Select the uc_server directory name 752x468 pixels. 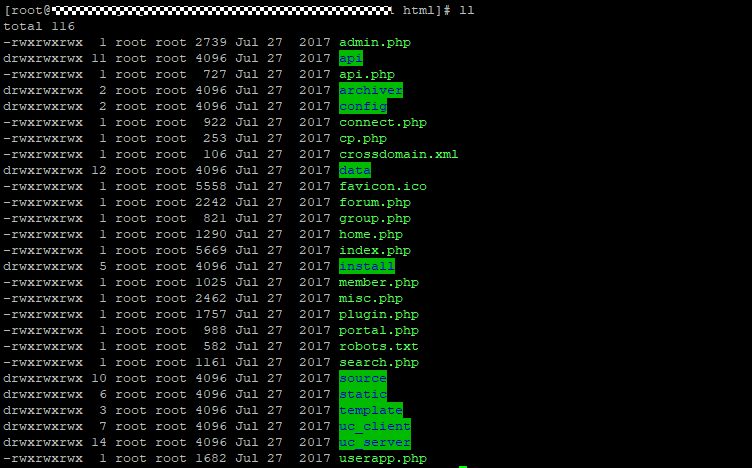pyautogui.click(x=375, y=442)
